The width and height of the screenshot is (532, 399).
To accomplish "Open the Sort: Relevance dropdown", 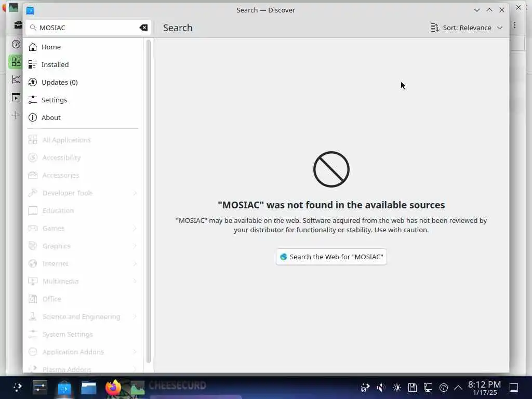I will click(x=467, y=28).
